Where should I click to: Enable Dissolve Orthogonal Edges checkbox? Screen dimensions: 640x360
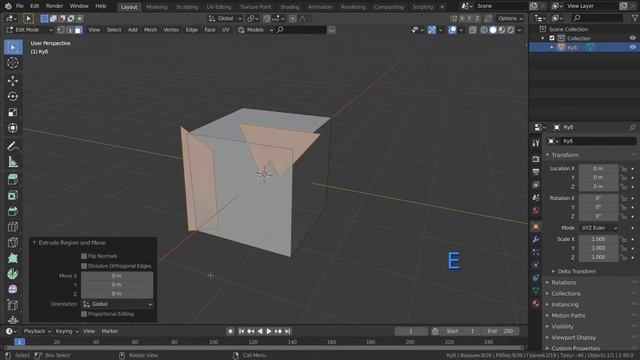click(84, 266)
